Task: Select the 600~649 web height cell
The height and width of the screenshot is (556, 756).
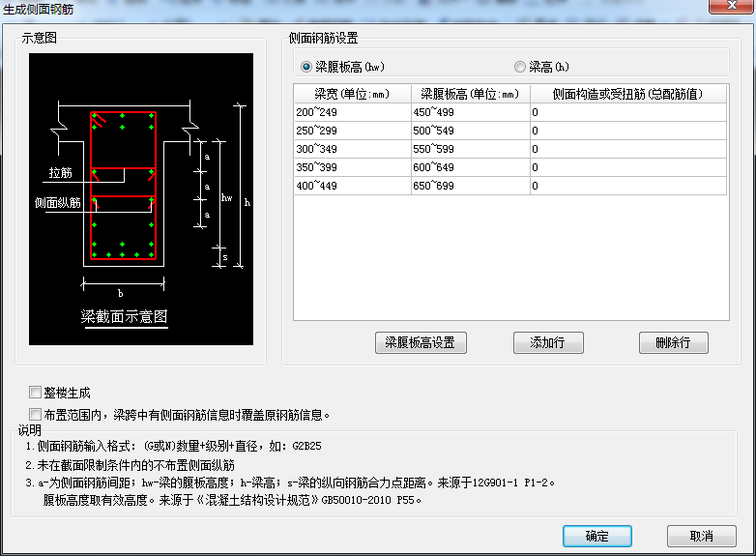Action: tap(471, 167)
